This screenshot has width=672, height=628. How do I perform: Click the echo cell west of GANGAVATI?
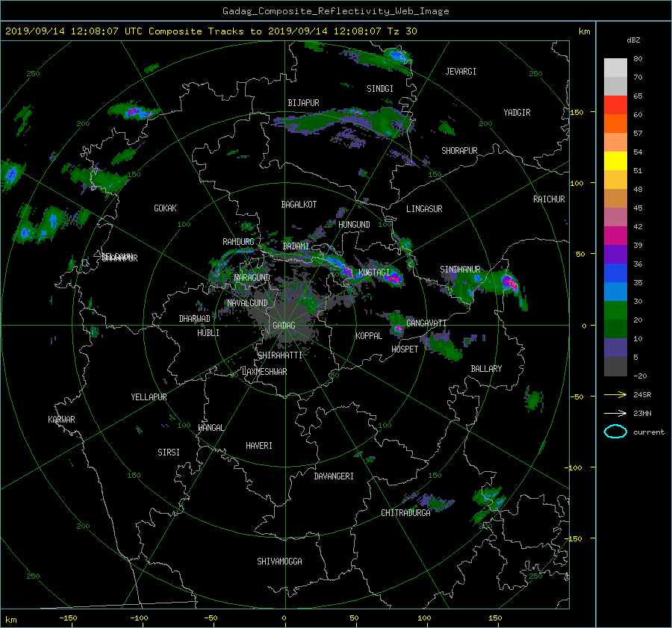pos(397,329)
